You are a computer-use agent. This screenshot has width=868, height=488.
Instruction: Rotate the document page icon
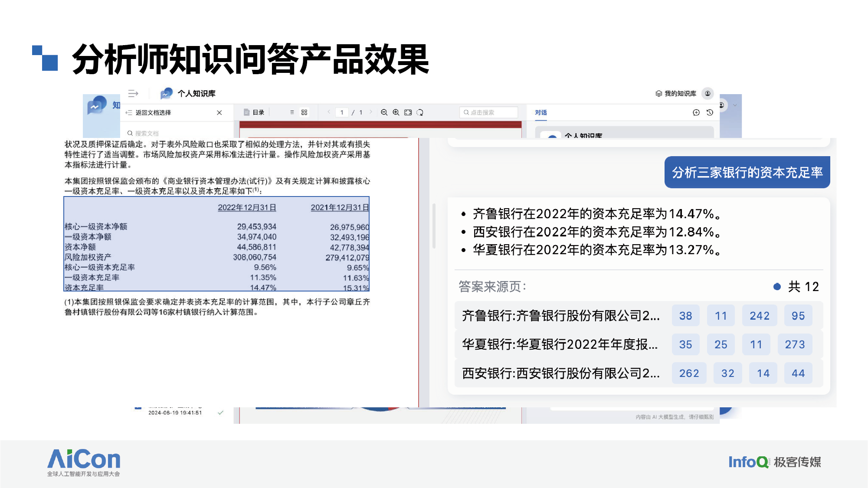(x=420, y=112)
